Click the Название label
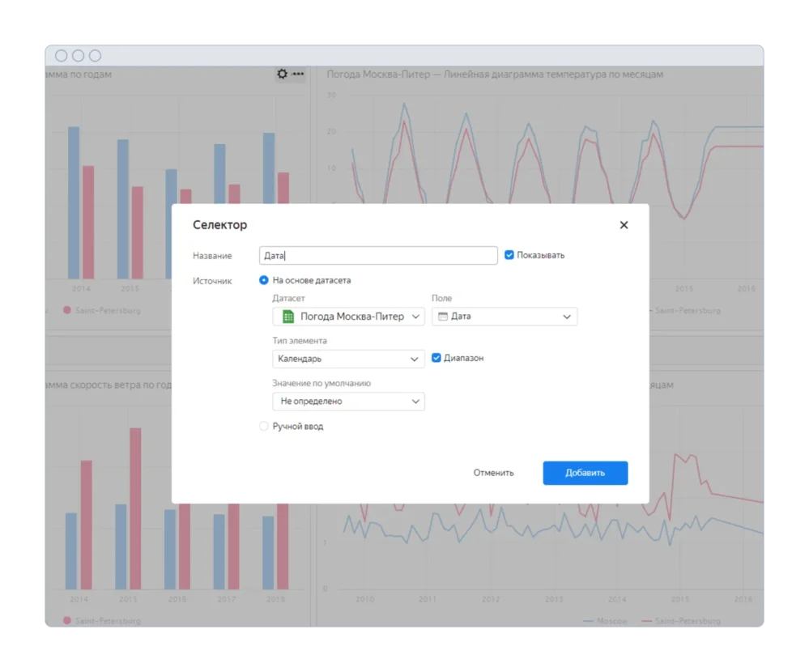 212,256
